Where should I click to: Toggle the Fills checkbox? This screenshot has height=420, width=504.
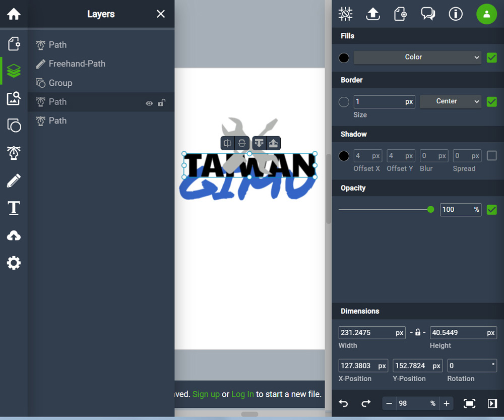click(x=492, y=57)
